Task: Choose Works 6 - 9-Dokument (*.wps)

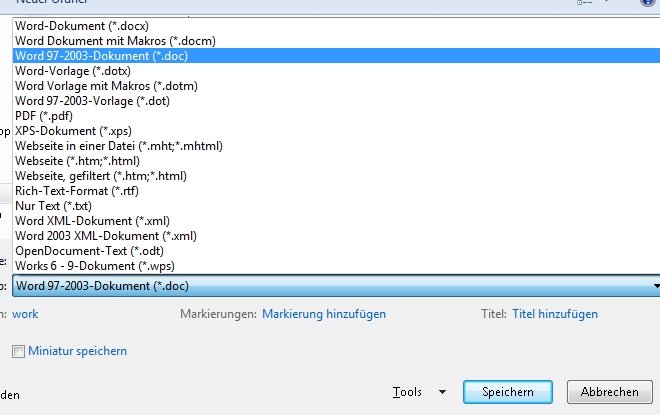Action: 336,266
